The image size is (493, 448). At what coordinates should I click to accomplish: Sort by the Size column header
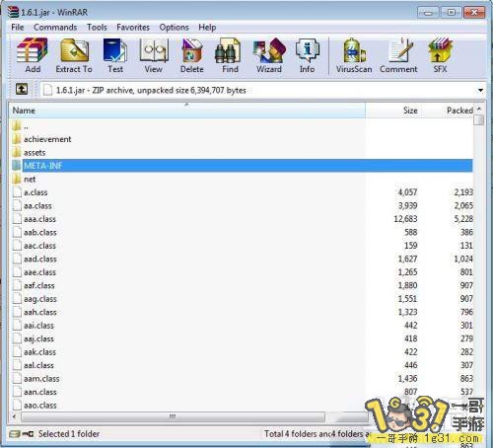coord(393,111)
